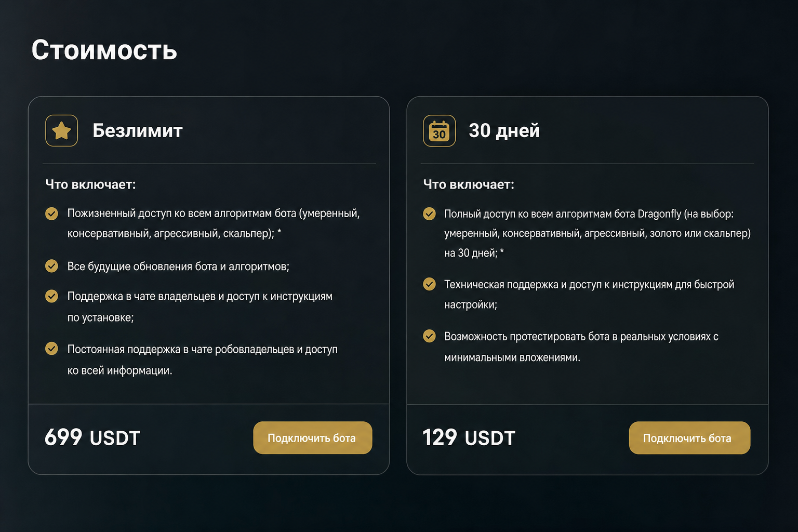Select the Безлимит plan title
798x532 pixels.
point(138,130)
